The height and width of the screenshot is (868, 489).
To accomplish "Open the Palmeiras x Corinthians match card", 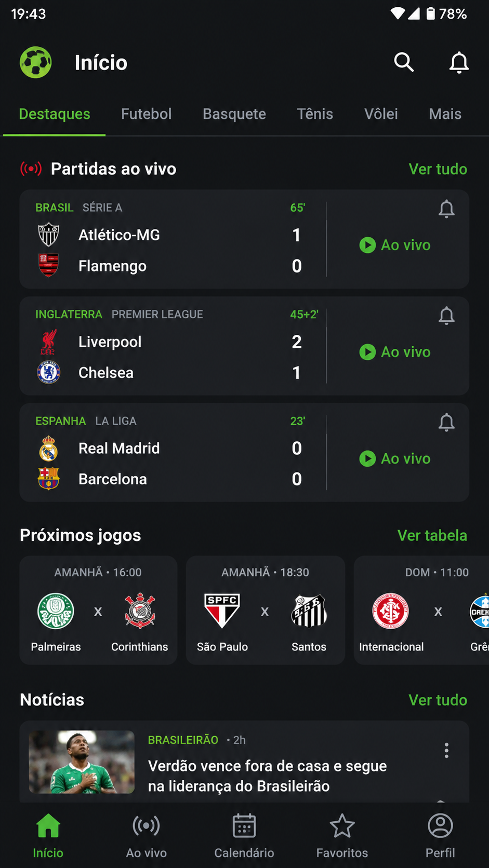I will 98,610.
